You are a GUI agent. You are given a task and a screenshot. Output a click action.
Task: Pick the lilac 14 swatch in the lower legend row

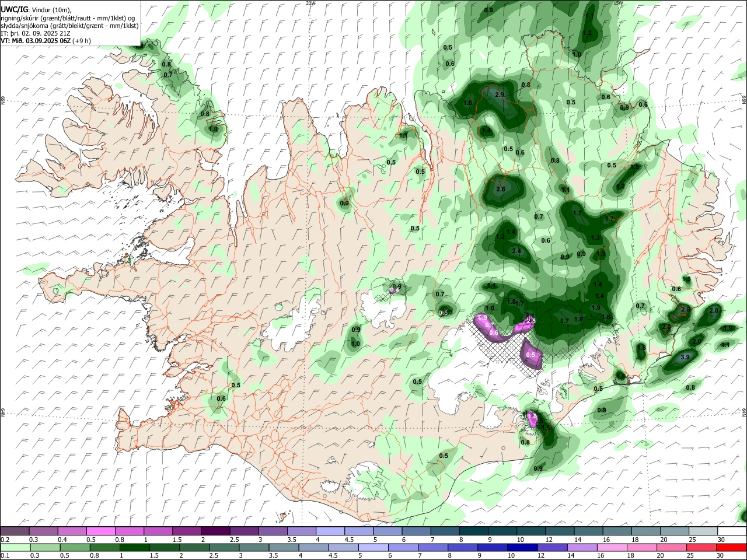tap(582, 547)
